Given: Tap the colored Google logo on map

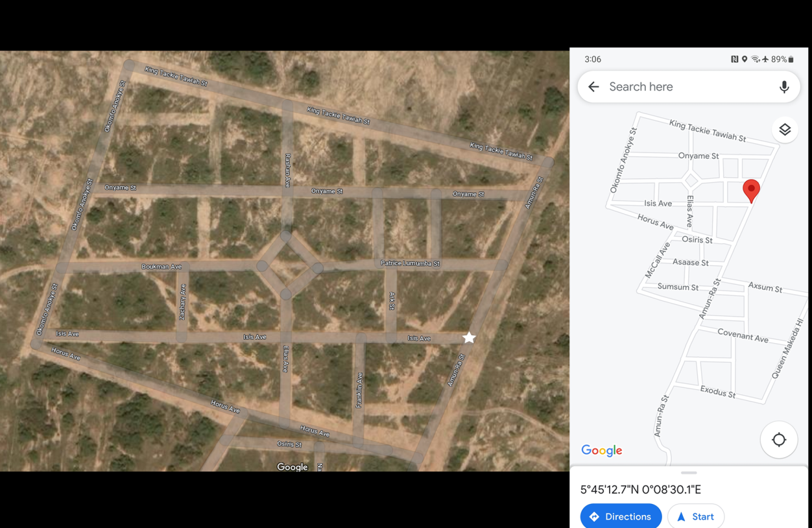Looking at the screenshot, I should (601, 450).
